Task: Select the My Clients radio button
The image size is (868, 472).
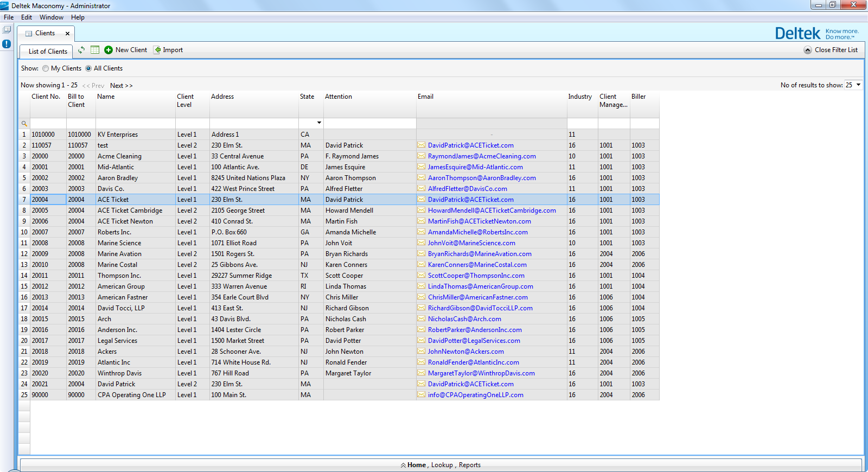Action: [x=46, y=68]
